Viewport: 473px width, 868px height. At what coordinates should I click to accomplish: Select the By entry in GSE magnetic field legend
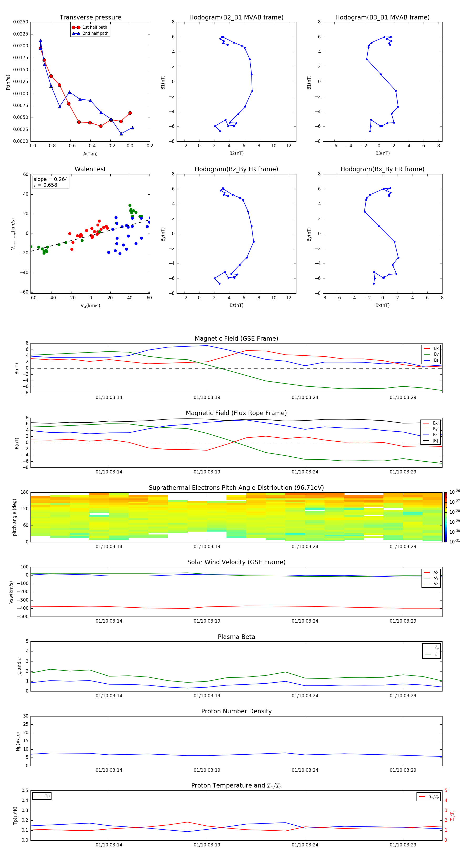[431, 354]
